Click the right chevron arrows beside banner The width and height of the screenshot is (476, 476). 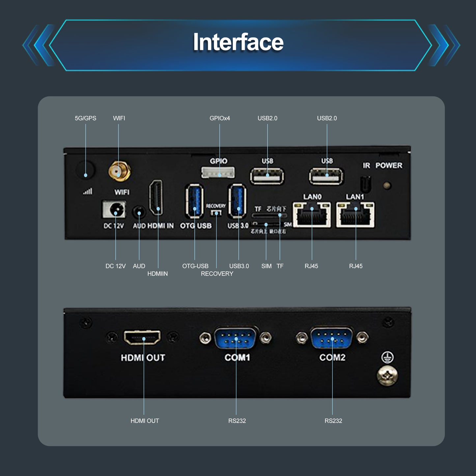click(444, 45)
